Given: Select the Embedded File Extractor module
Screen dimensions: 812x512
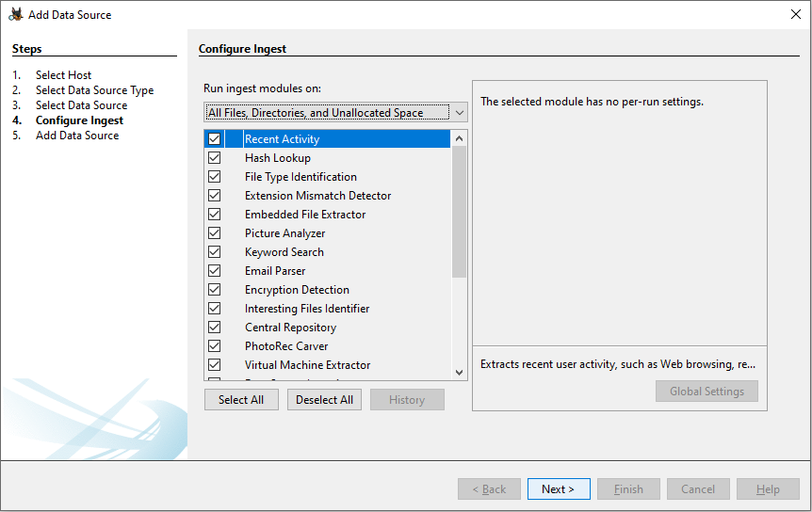Looking at the screenshot, I should 305,215.
